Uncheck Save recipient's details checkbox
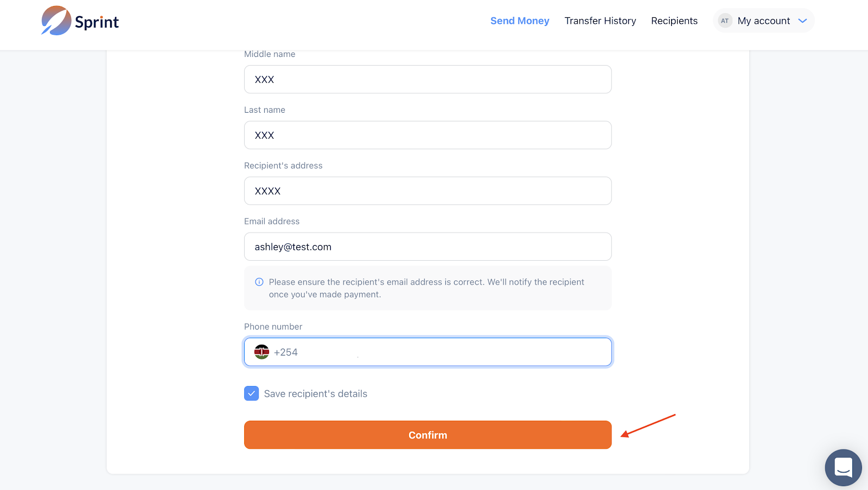This screenshot has width=868, height=490. click(x=251, y=394)
